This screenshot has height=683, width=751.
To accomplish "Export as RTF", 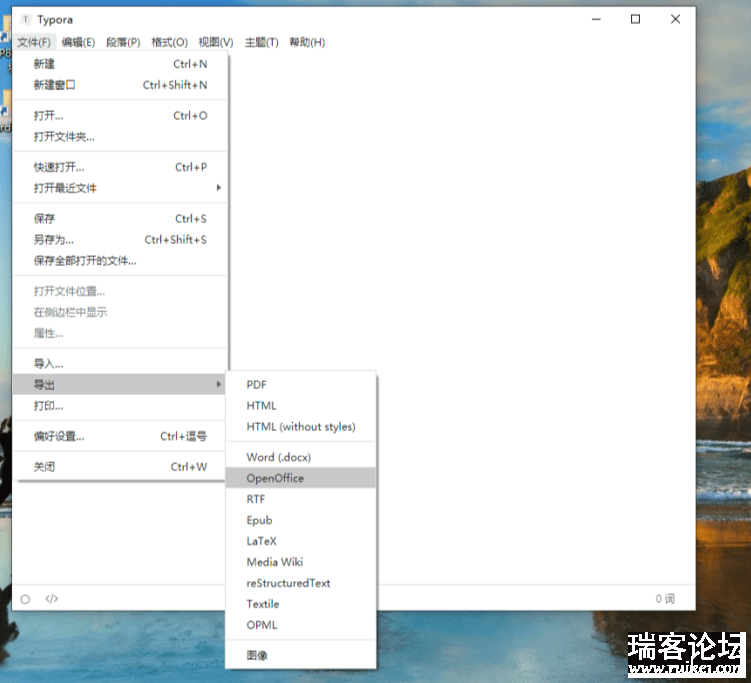I will tap(301, 499).
